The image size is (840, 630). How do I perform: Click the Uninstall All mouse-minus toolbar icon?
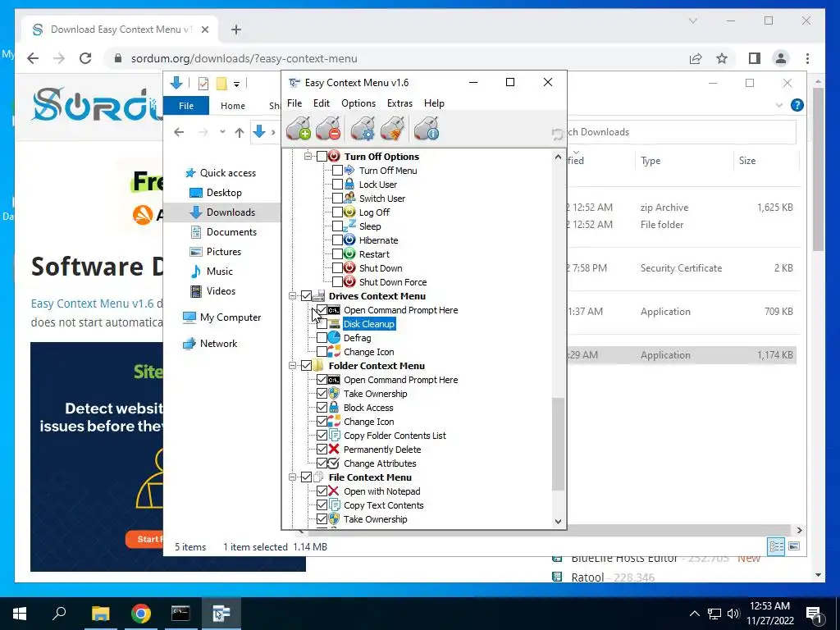point(328,129)
